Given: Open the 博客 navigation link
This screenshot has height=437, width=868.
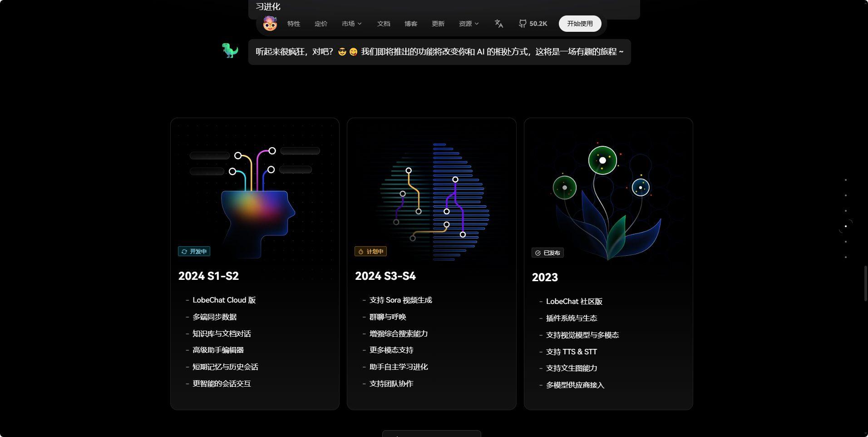Looking at the screenshot, I should pyautogui.click(x=411, y=24).
